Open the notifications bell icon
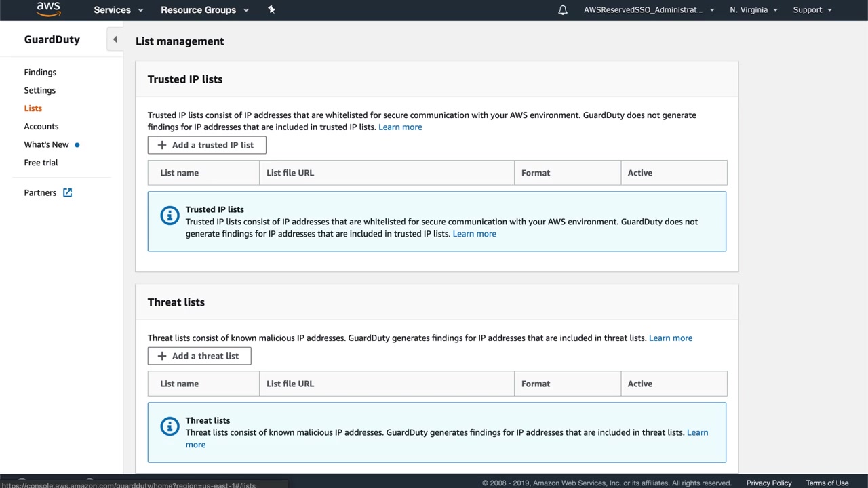 (562, 10)
